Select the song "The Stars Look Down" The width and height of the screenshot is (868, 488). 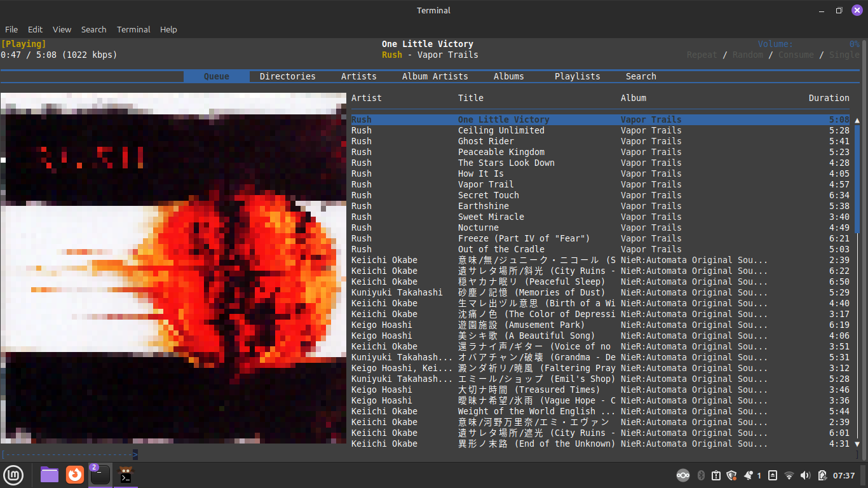(600, 163)
